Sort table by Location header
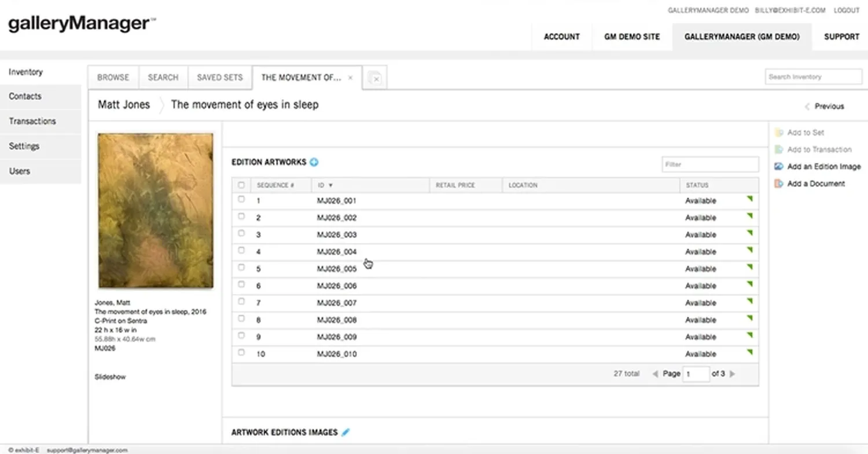Image resolution: width=868 pixels, height=454 pixels. pos(523,185)
